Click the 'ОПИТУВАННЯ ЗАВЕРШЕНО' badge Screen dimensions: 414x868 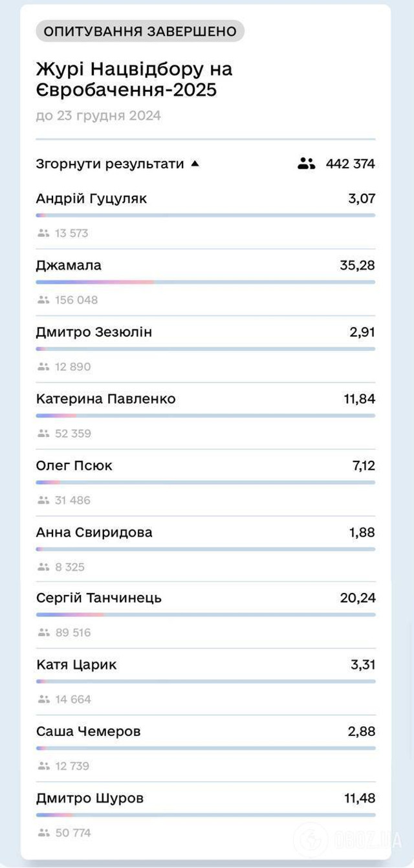pos(140,30)
